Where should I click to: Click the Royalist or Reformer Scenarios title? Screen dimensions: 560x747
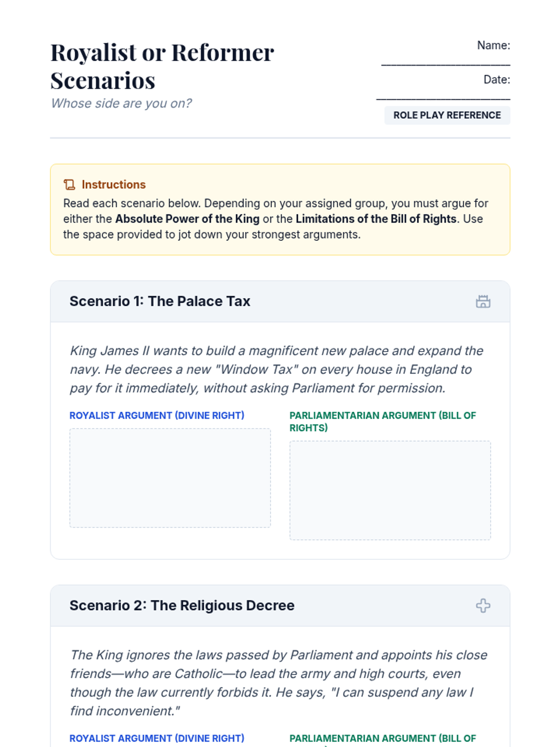pyautogui.click(x=162, y=66)
